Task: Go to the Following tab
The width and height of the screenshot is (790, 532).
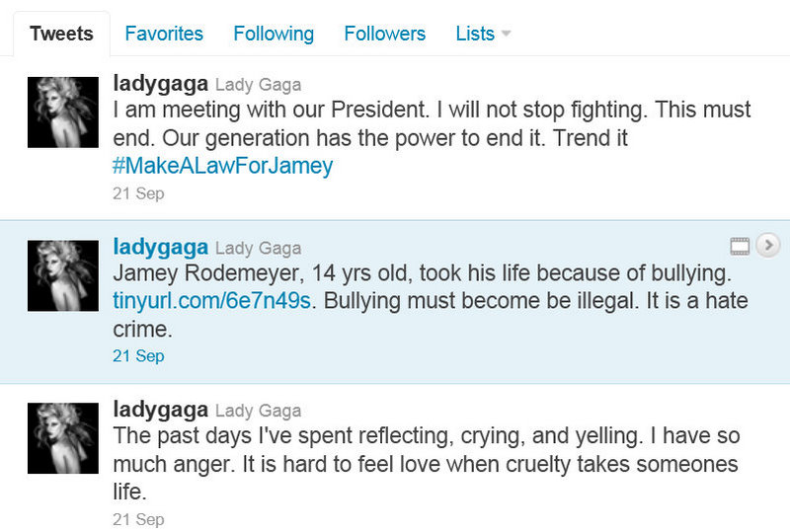Action: coord(274,34)
